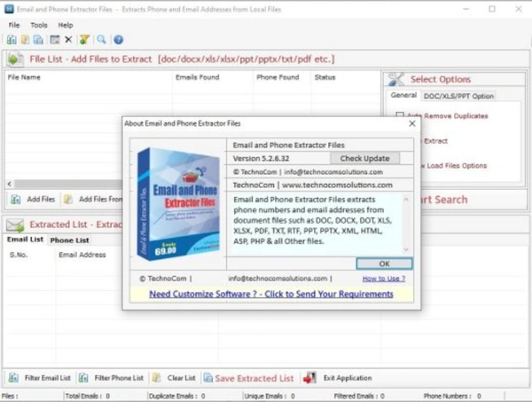Click the green arrow File List header icon

(x=15, y=59)
